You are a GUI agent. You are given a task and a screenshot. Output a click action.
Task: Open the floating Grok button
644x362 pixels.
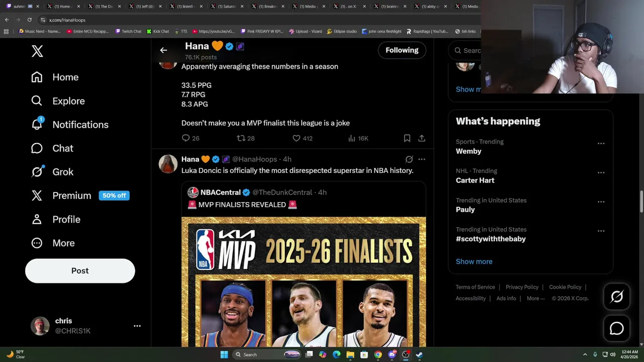pos(616,297)
